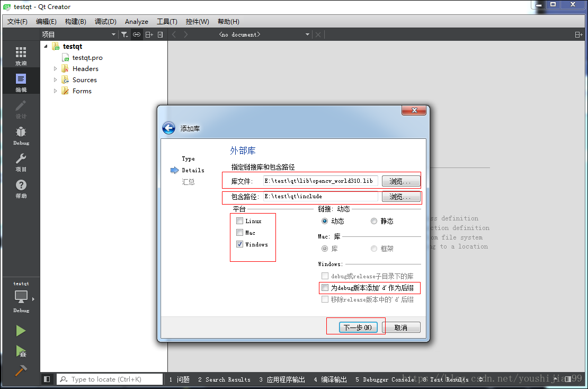Open testqt kit selector monitor icon
Image resolution: width=588 pixels, height=389 pixels.
click(21, 297)
